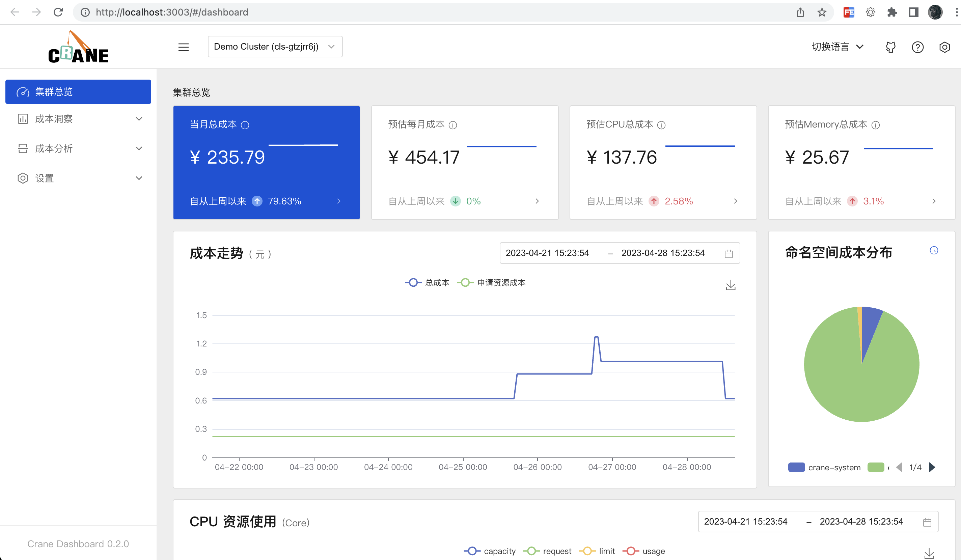961x560 pixels.
Task: Click chevron on 预估Memory总成本 card
Action: 934,201
